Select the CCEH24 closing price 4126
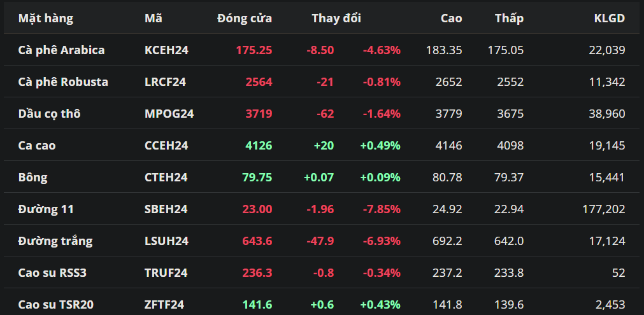Image resolution: width=644 pixels, height=315 pixels. pyautogui.click(x=259, y=145)
